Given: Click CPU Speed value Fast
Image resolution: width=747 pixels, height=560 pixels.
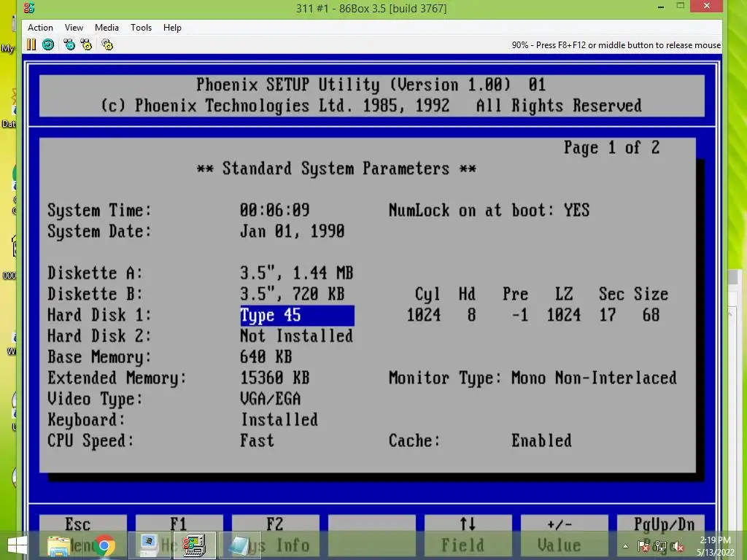Looking at the screenshot, I should coord(258,441).
